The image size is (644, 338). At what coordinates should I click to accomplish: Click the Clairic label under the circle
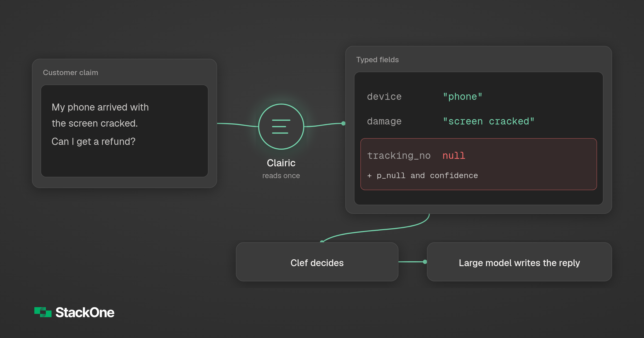(x=281, y=163)
